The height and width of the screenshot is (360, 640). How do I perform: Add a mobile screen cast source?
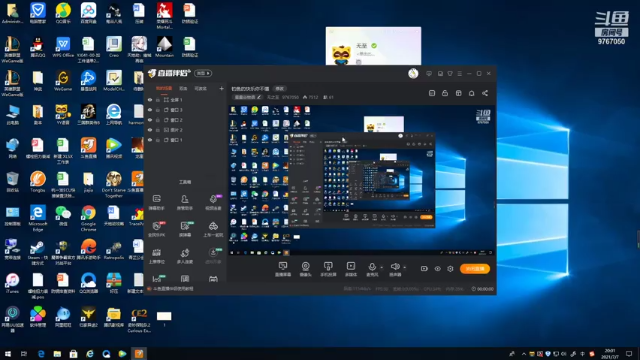tap(328, 269)
